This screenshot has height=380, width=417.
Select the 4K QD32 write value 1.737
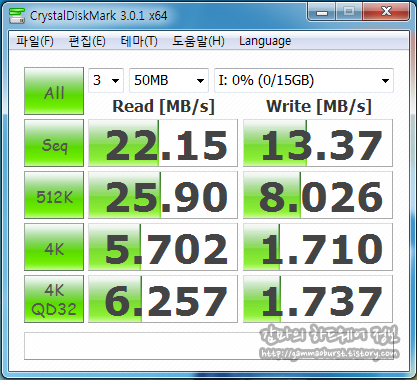click(x=318, y=299)
